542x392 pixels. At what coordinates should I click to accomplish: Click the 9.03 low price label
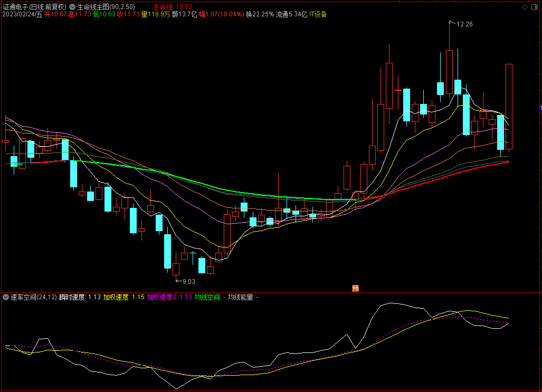[189, 282]
